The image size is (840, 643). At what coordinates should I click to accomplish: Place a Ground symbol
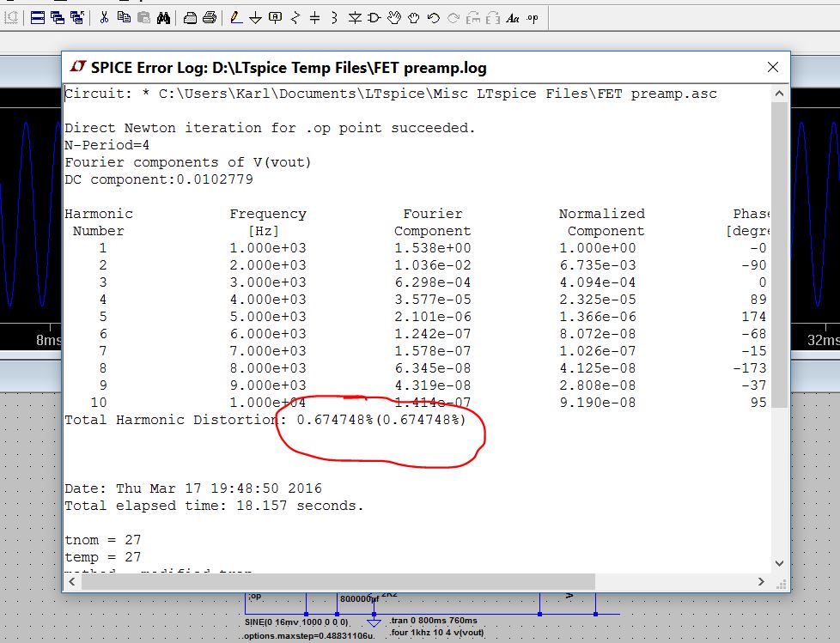[256, 18]
